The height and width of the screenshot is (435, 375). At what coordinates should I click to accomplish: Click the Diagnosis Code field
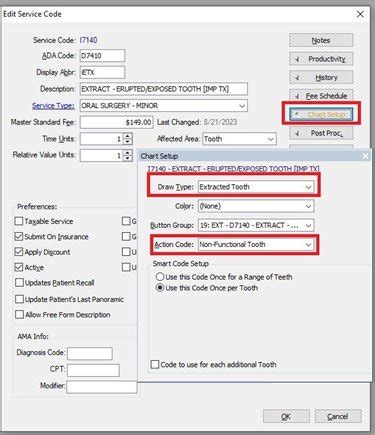coord(90,353)
